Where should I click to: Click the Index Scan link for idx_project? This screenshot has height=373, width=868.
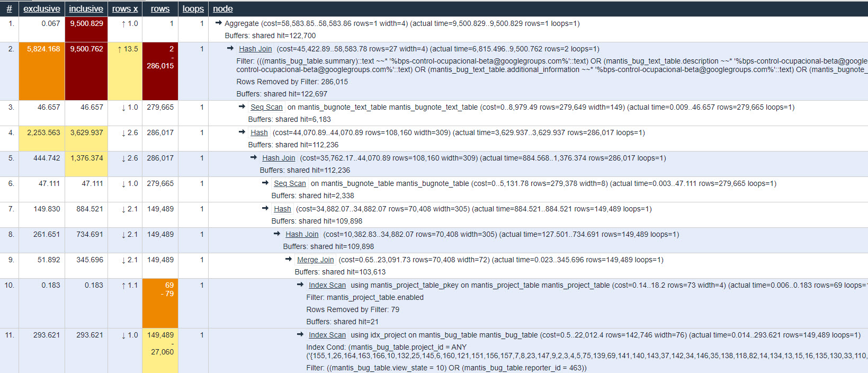(327, 335)
